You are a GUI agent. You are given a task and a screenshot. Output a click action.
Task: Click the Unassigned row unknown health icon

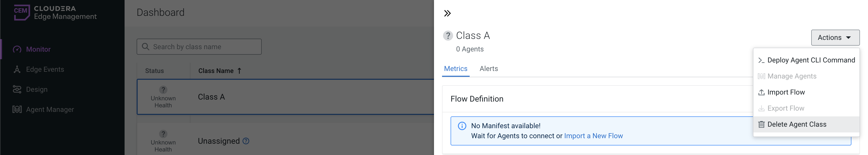[163, 134]
